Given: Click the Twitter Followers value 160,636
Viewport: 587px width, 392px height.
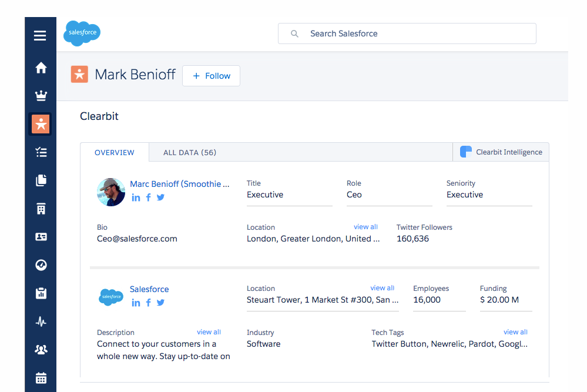Looking at the screenshot, I should coord(412,239).
